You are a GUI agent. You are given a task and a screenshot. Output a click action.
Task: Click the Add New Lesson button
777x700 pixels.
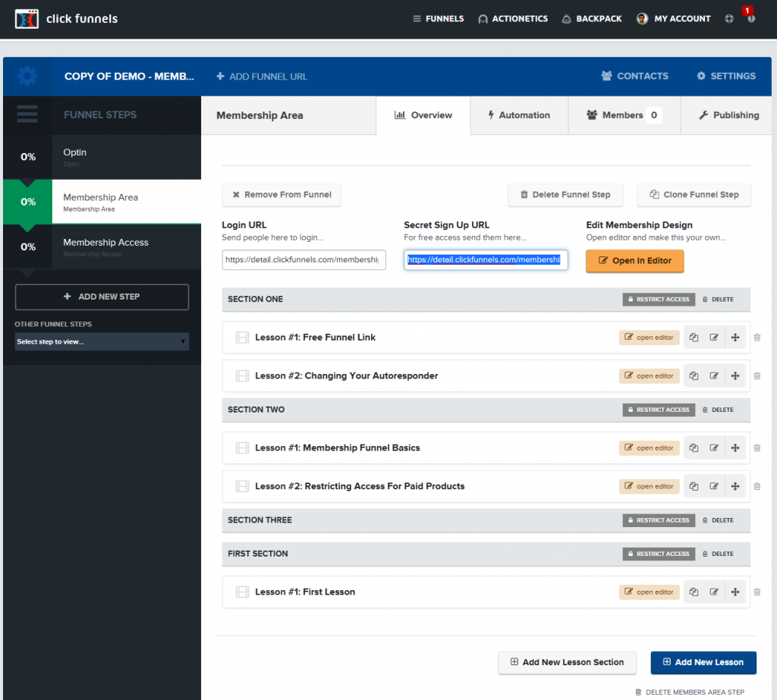click(703, 662)
